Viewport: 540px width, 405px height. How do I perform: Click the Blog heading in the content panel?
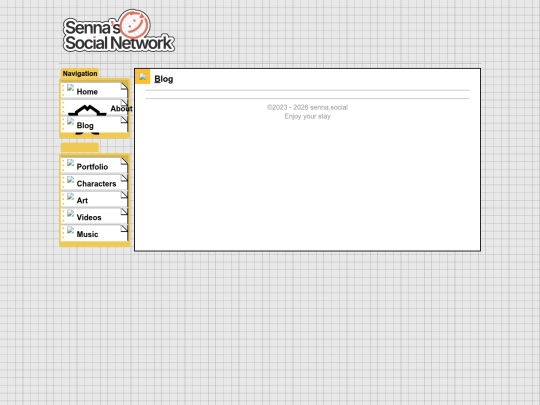pyautogui.click(x=164, y=79)
